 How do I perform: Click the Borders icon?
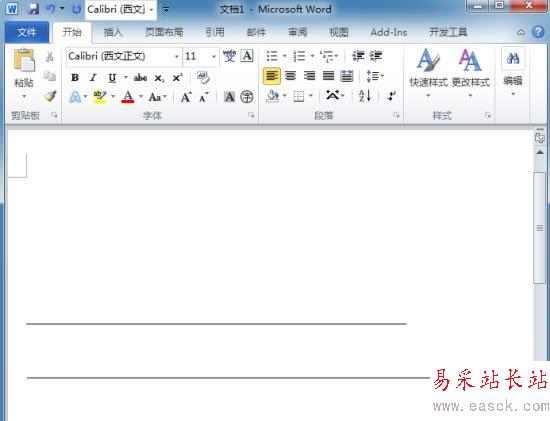(299, 96)
